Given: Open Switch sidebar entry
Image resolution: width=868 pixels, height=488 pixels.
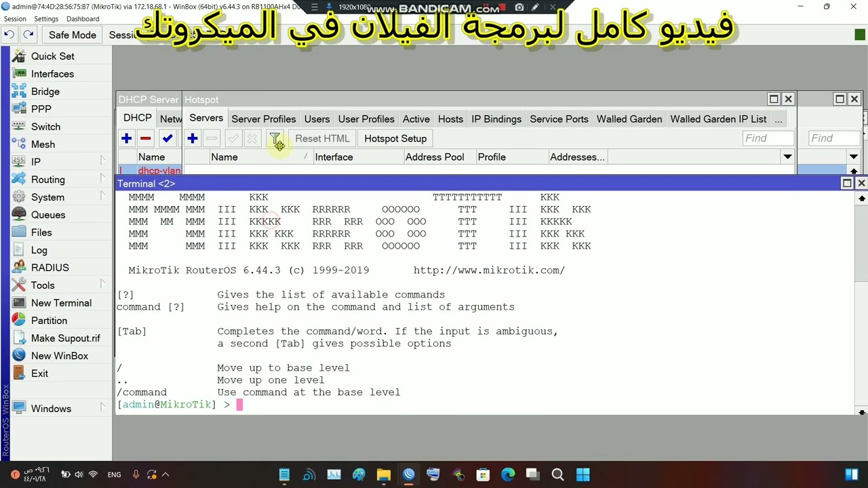Looking at the screenshot, I should [x=45, y=127].
